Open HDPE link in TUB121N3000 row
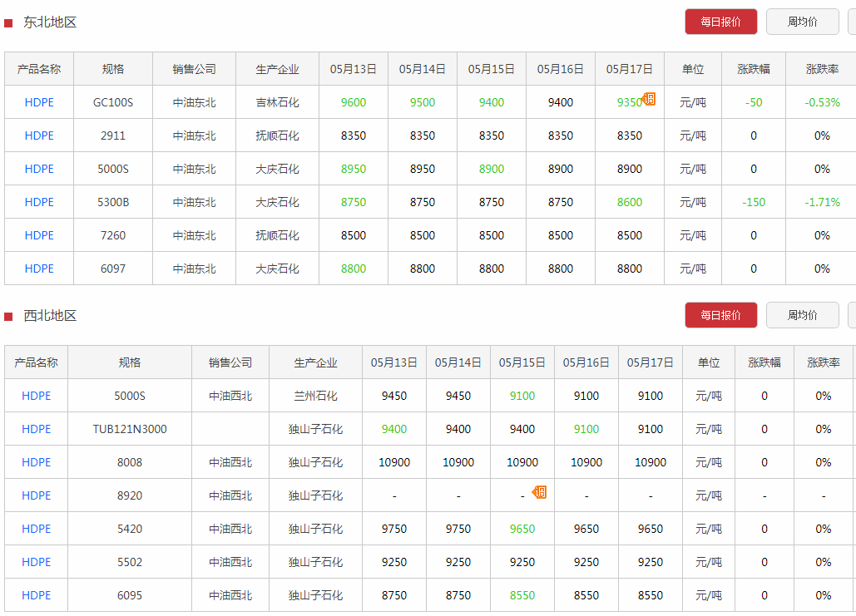Image resolution: width=856 pixels, height=616 pixels. coord(36,430)
